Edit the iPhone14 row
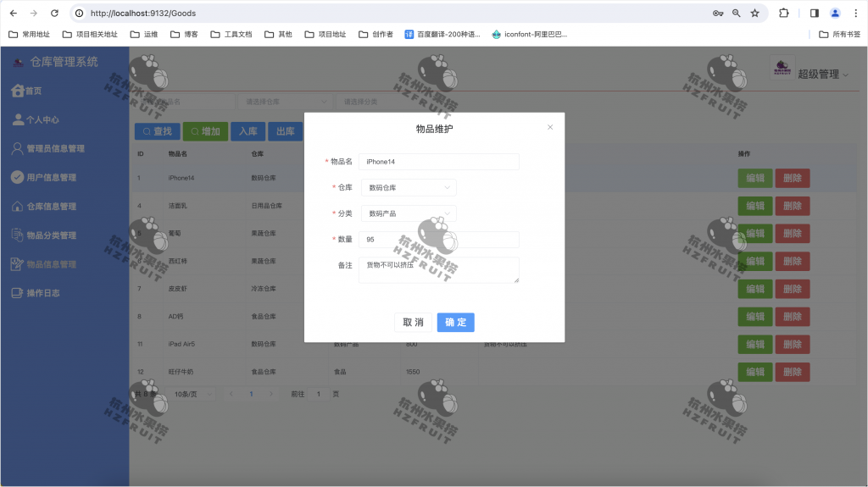This screenshot has width=868, height=487. (755, 178)
